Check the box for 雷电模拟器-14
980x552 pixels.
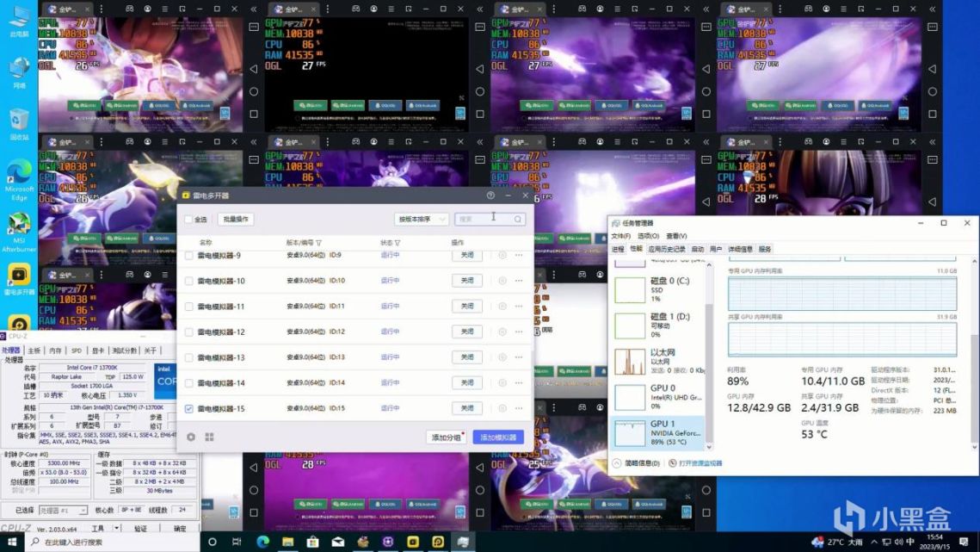pos(188,383)
